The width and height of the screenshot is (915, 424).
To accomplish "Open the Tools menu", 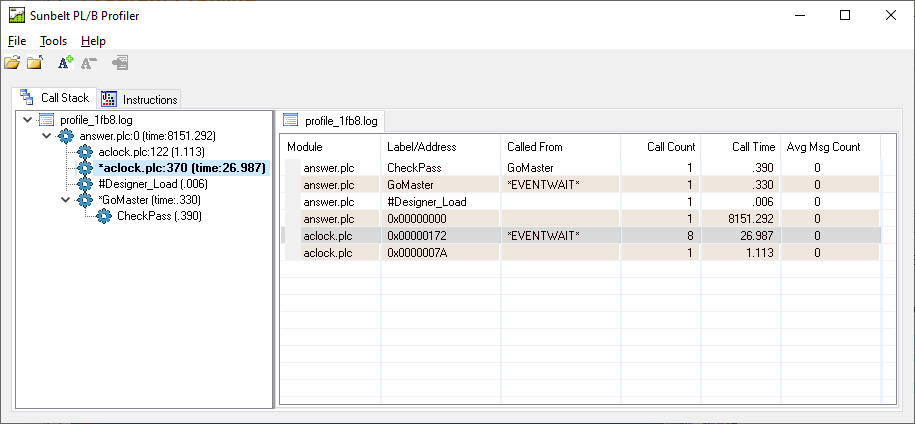I will tap(53, 41).
